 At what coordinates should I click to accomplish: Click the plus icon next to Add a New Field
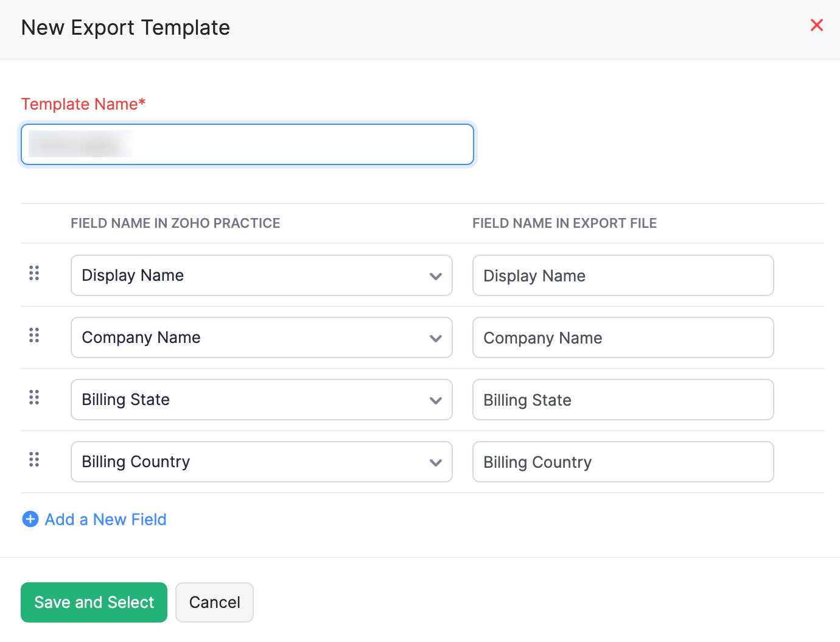point(30,519)
